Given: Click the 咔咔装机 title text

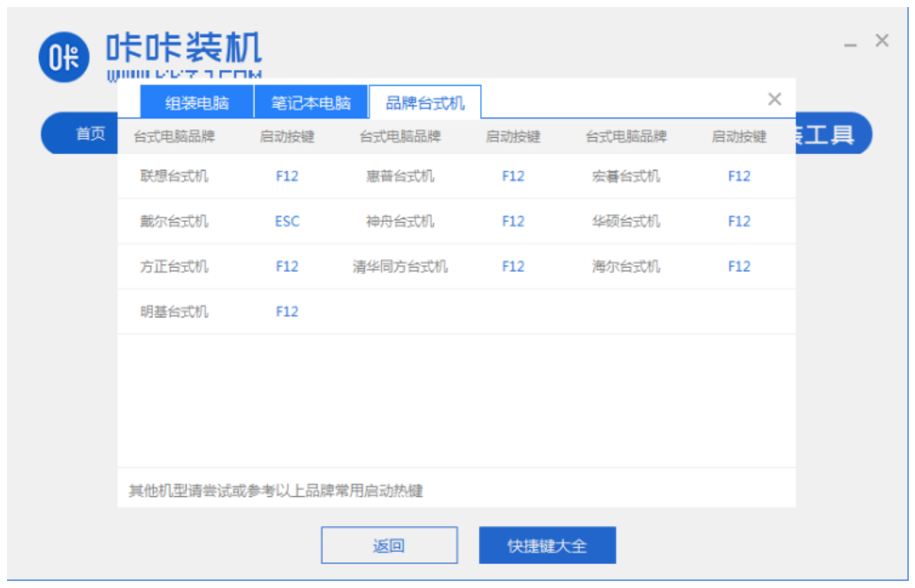Looking at the screenshot, I should pos(184,48).
